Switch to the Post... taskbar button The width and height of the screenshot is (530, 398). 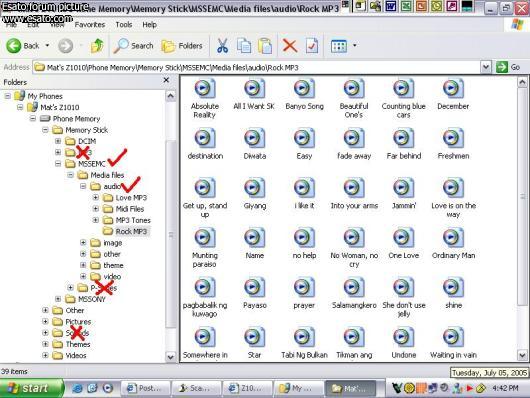[146, 388]
